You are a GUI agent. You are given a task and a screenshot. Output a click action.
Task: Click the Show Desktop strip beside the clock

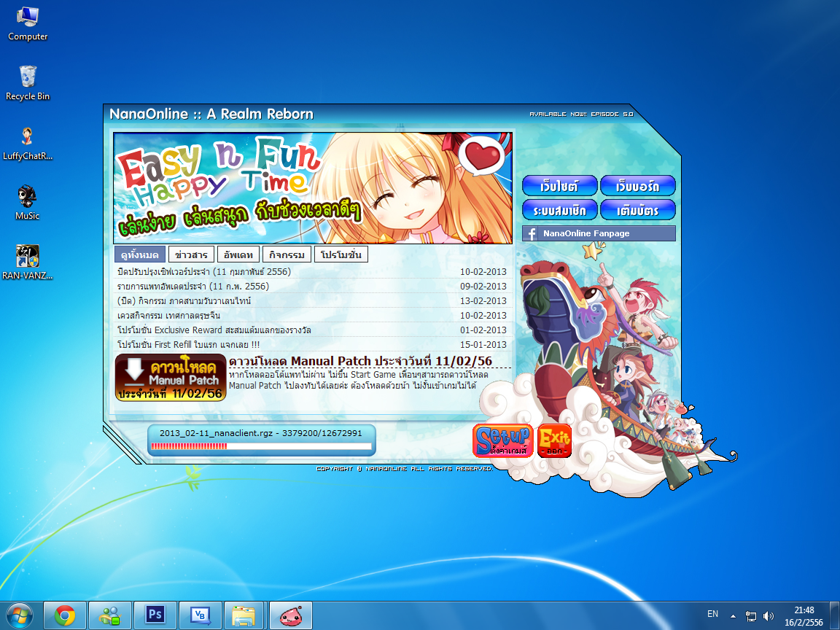tap(836, 616)
